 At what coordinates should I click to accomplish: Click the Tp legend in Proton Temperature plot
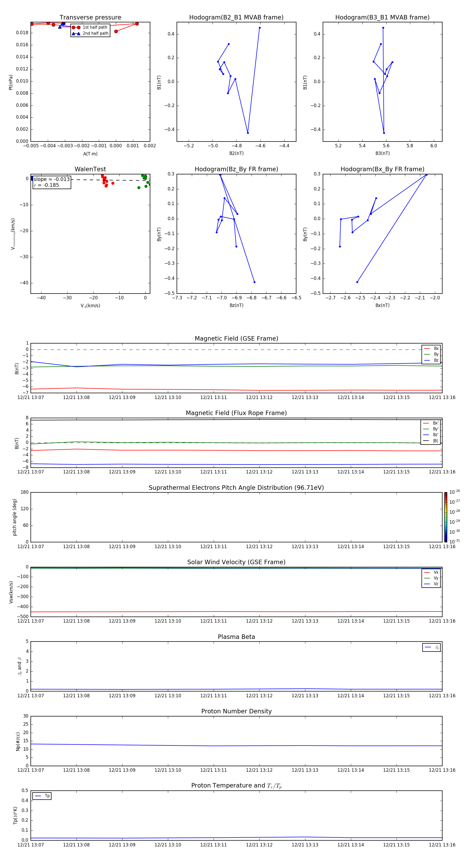[x=42, y=796]
